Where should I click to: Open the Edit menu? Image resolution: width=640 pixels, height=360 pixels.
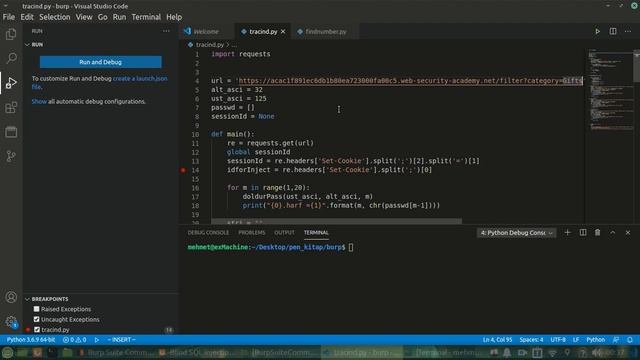tap(27, 17)
